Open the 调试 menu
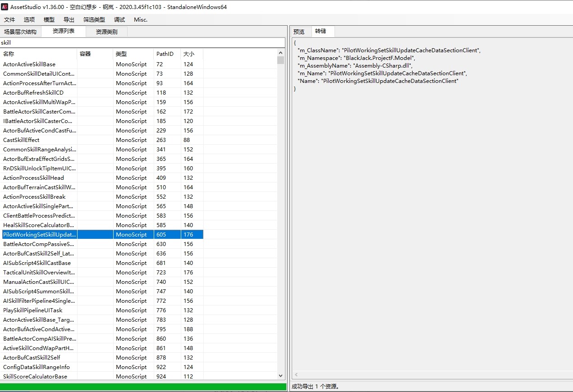The image size is (573, 392). pyautogui.click(x=119, y=20)
